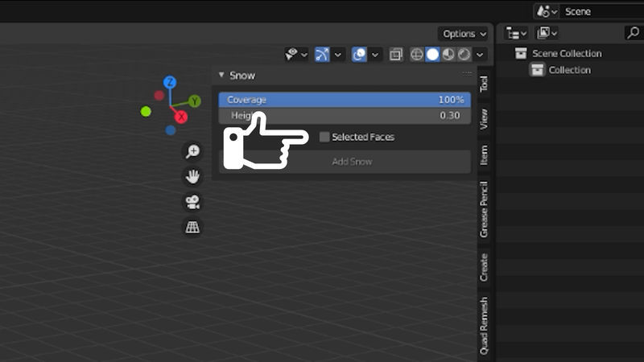The width and height of the screenshot is (644, 362).
Task: Open the Options dropdown
Action: [464, 34]
